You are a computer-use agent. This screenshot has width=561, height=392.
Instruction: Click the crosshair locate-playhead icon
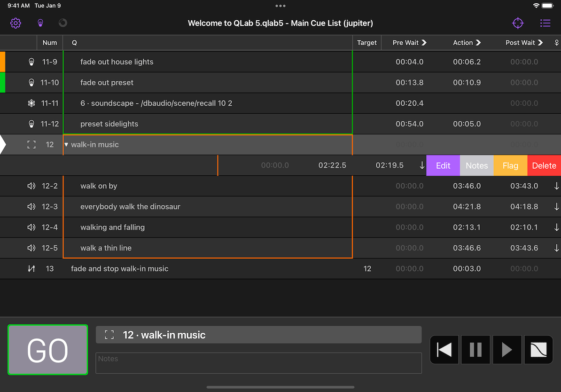517,23
